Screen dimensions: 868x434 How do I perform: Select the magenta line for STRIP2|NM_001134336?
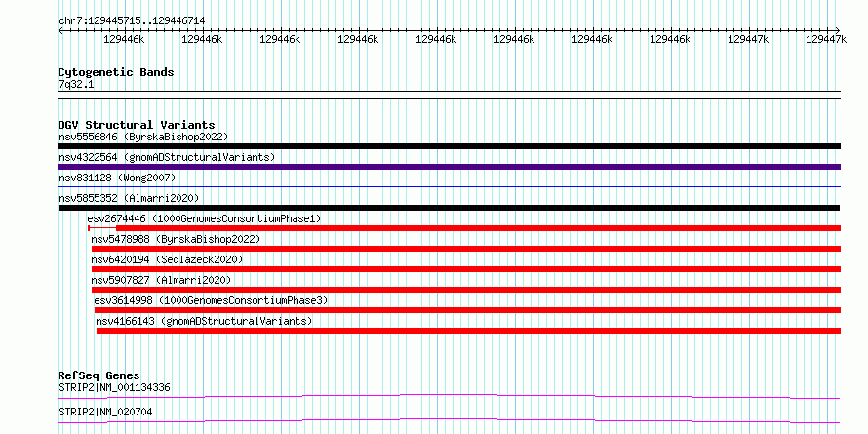point(449,396)
